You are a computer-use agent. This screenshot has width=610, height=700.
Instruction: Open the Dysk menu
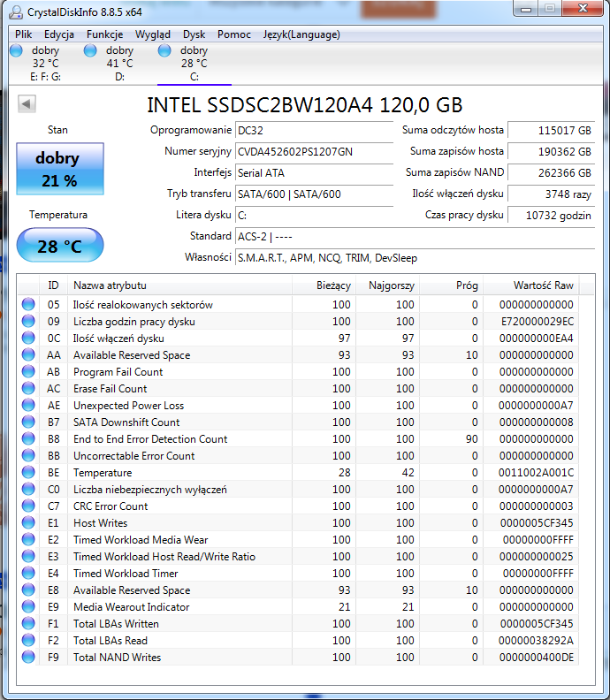point(194,34)
